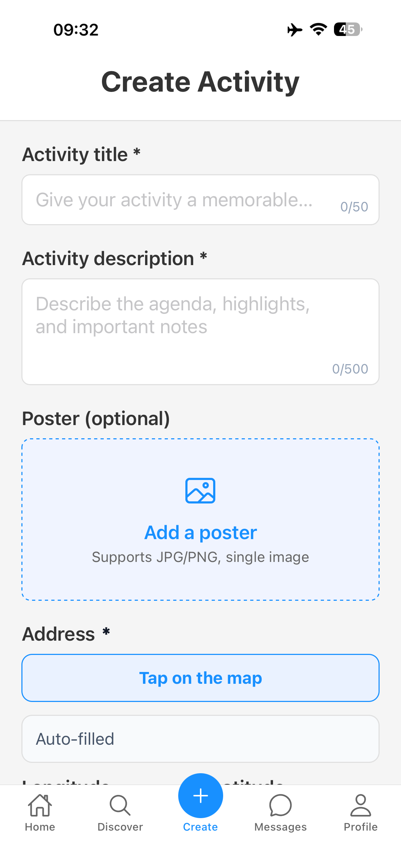The width and height of the screenshot is (401, 868).
Task: Tap the 0/50 character counter
Action: [354, 206]
